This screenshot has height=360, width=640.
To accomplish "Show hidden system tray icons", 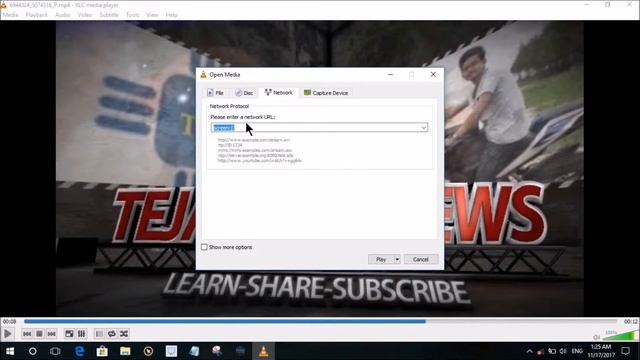I will click(529, 351).
